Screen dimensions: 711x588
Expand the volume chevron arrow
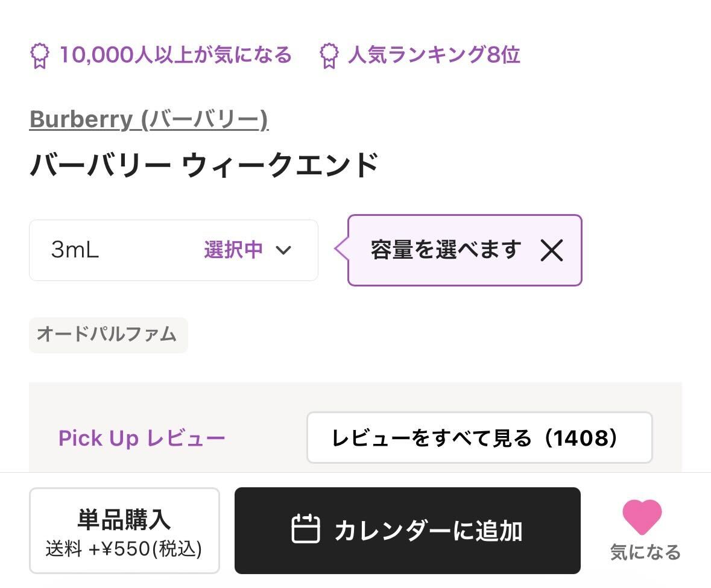click(283, 250)
